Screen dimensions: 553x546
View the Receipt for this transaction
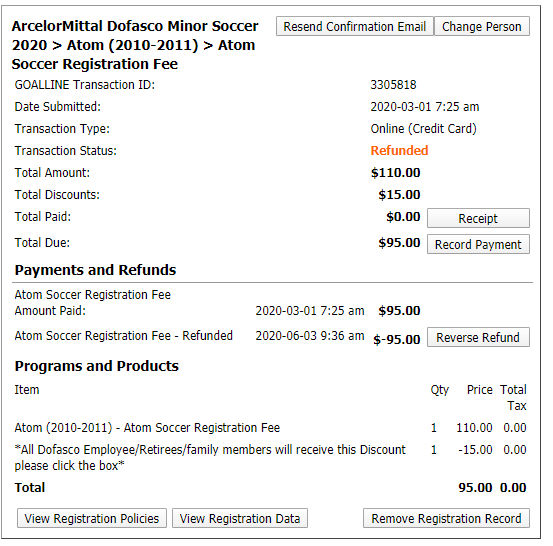478,218
